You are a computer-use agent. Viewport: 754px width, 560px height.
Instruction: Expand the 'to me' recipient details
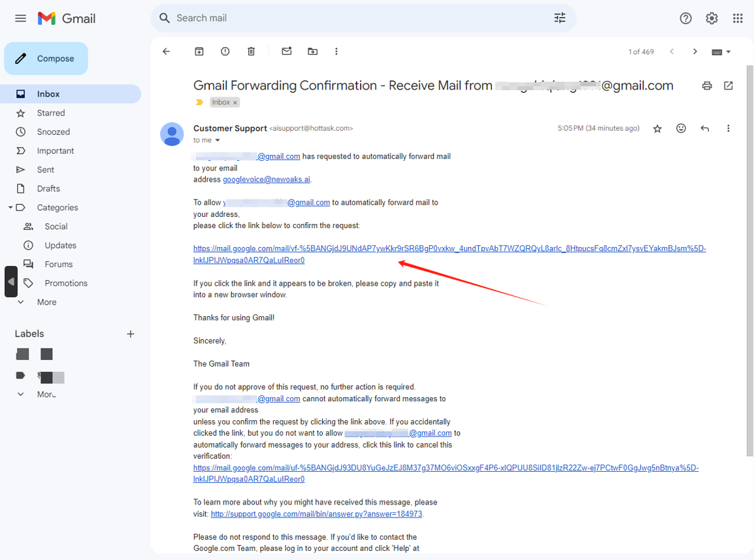coord(218,140)
